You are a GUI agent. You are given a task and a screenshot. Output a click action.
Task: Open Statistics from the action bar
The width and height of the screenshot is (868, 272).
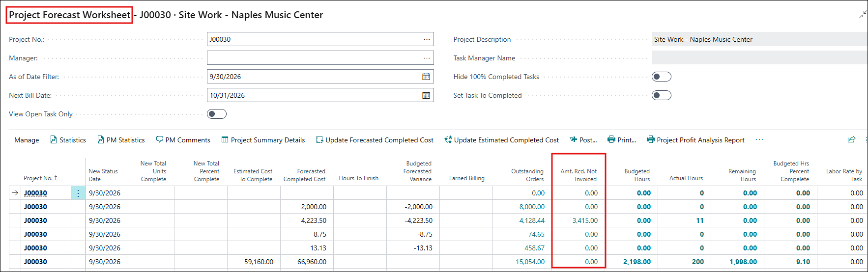68,140
